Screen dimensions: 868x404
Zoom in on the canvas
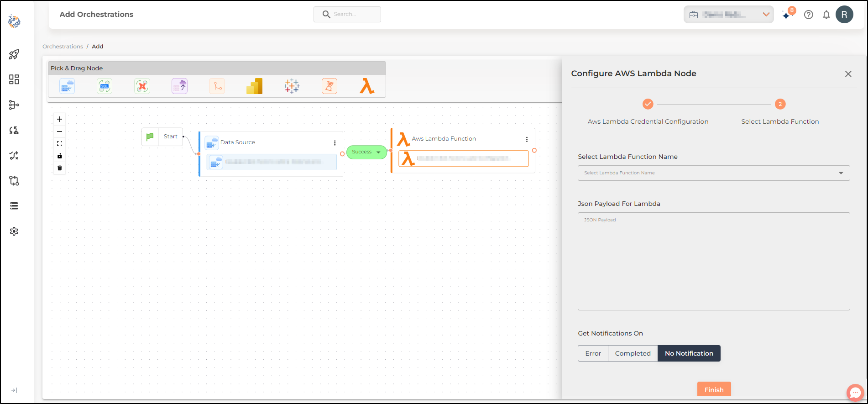[60, 119]
